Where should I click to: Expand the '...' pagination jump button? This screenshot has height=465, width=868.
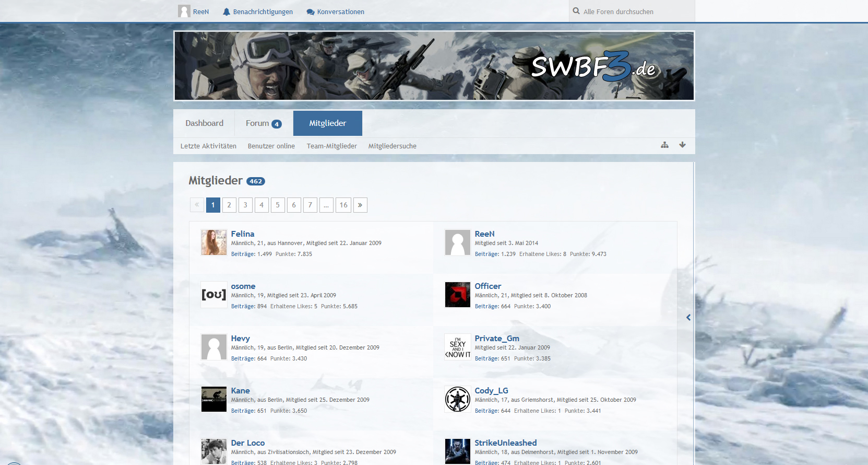coord(326,205)
